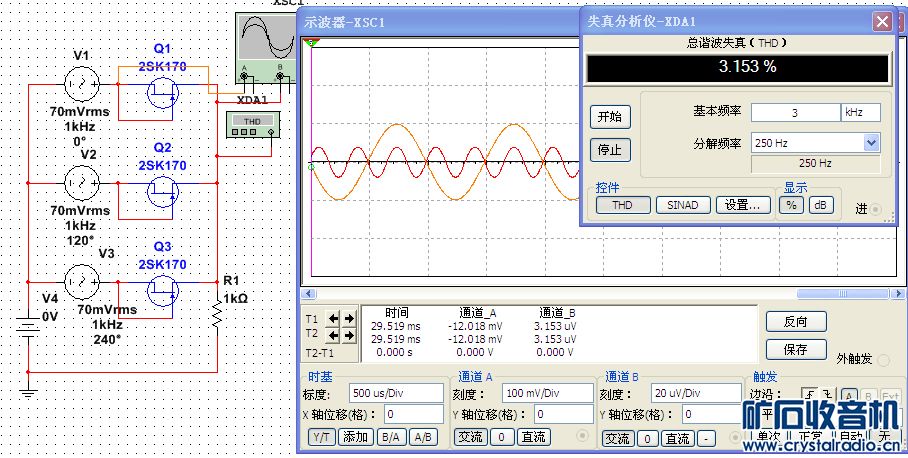Switch timebase to B/A mode

392,437
